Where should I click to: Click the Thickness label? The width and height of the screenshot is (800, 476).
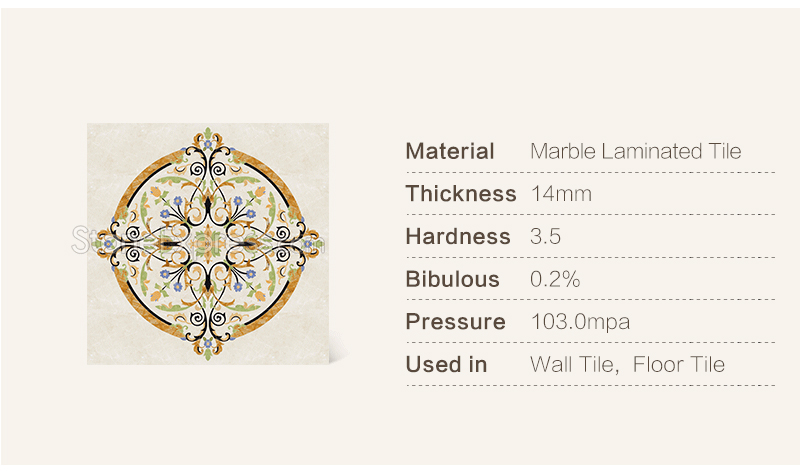[461, 194]
